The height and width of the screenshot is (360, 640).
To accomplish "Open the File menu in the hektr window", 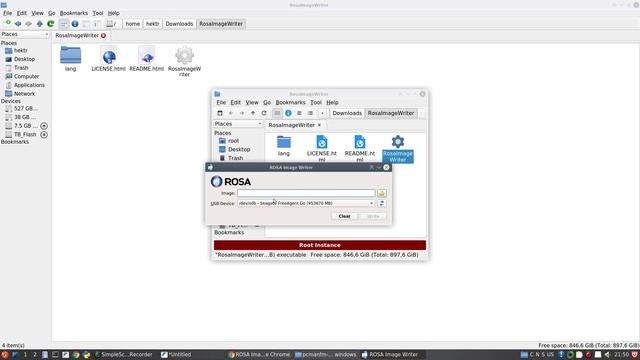I will tap(7, 13).
